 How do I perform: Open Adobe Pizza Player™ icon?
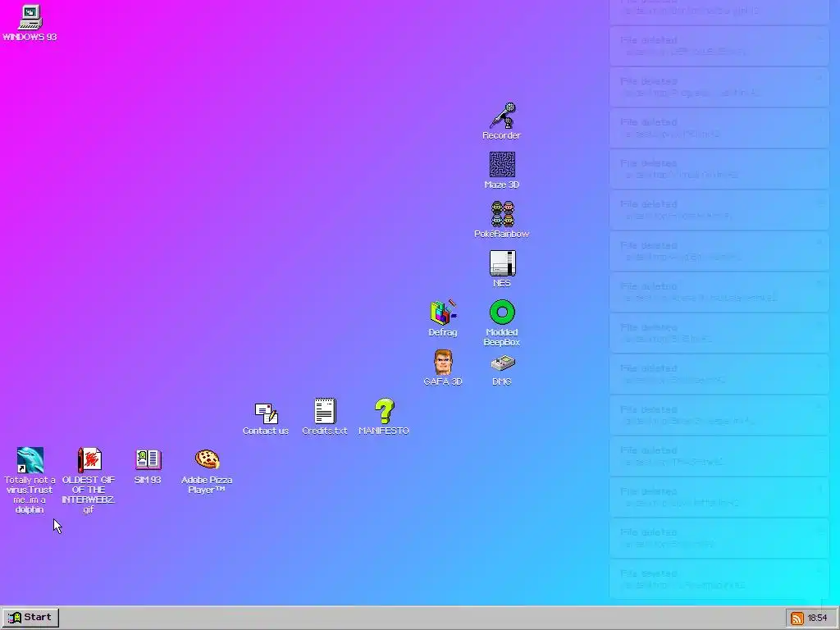click(x=207, y=459)
